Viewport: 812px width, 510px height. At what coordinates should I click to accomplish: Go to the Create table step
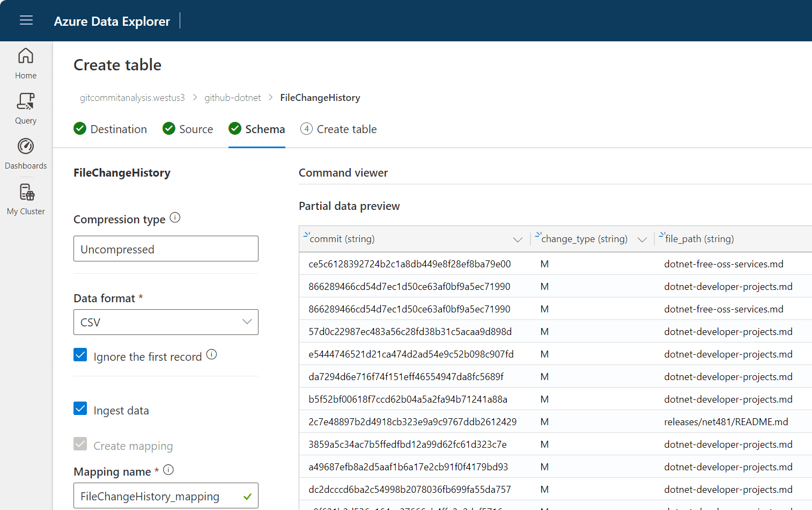point(338,129)
